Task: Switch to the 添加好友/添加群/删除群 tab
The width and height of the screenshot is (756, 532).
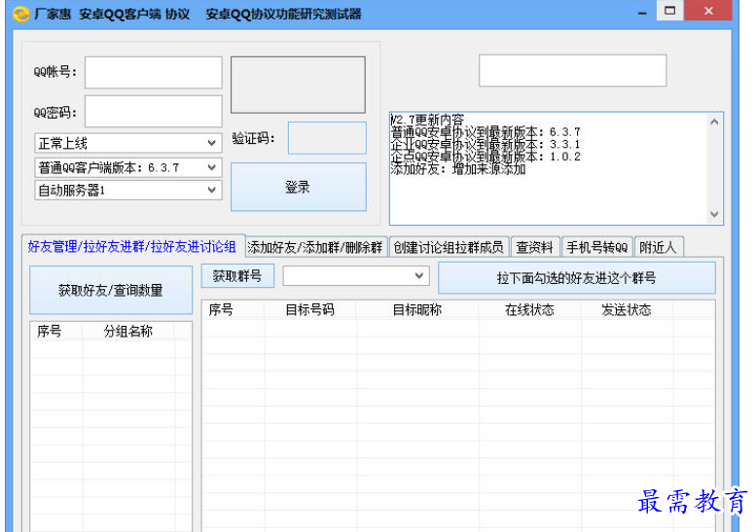Action: pos(315,247)
